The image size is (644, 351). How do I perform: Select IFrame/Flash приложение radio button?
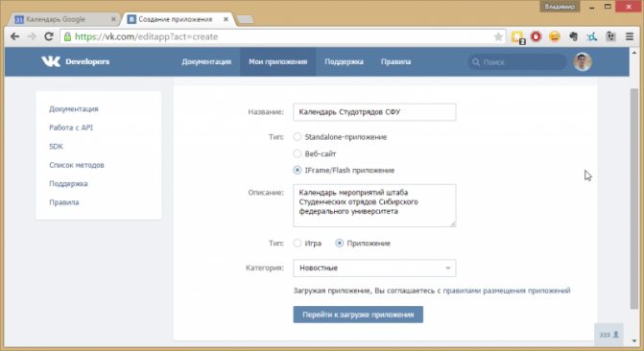pos(297,170)
